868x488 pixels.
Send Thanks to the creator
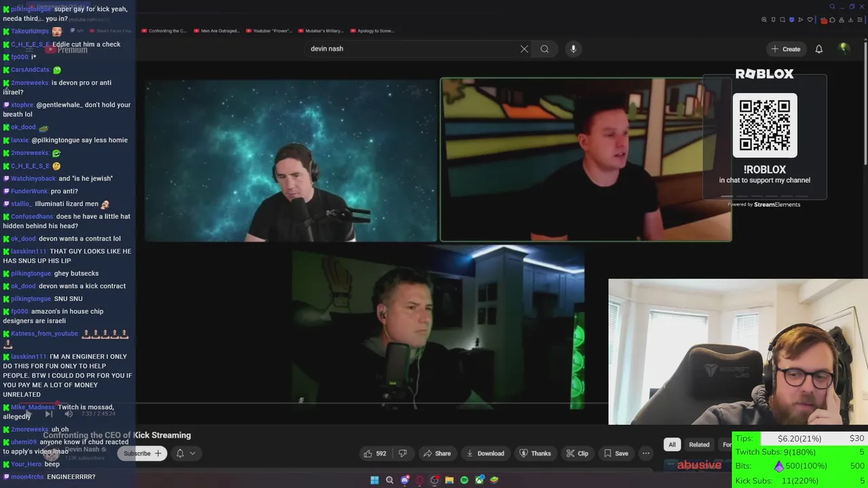535,453
